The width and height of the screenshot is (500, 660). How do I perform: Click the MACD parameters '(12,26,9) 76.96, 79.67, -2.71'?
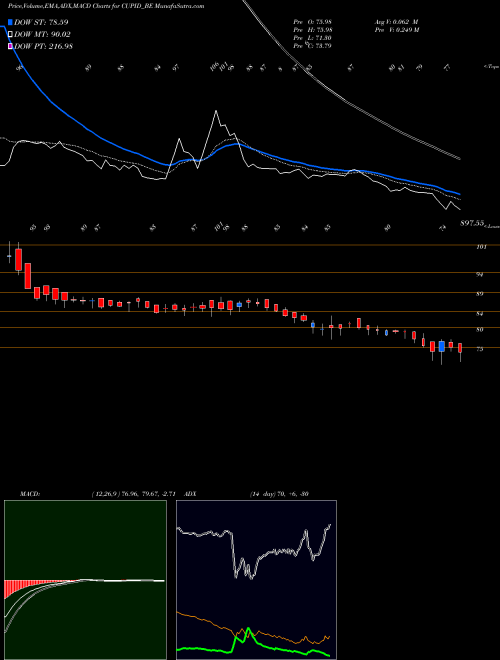click(x=136, y=494)
